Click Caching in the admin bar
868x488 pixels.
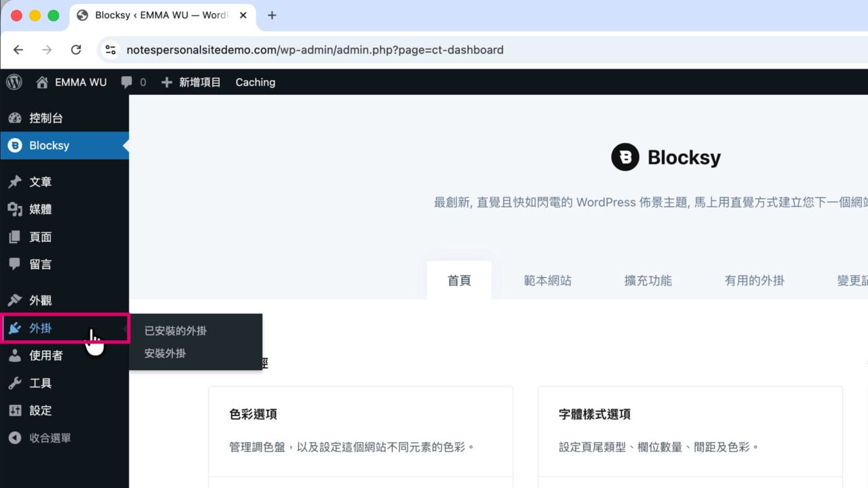pyautogui.click(x=255, y=82)
